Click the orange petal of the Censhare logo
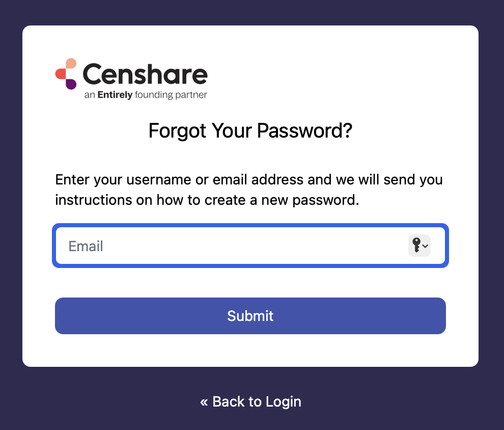The width and height of the screenshot is (504, 430). [70, 63]
